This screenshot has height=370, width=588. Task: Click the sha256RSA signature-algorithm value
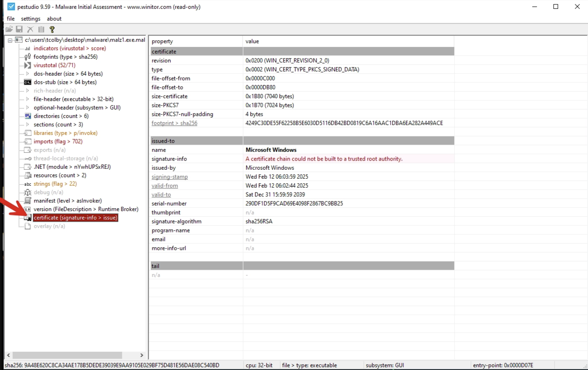[x=259, y=222]
